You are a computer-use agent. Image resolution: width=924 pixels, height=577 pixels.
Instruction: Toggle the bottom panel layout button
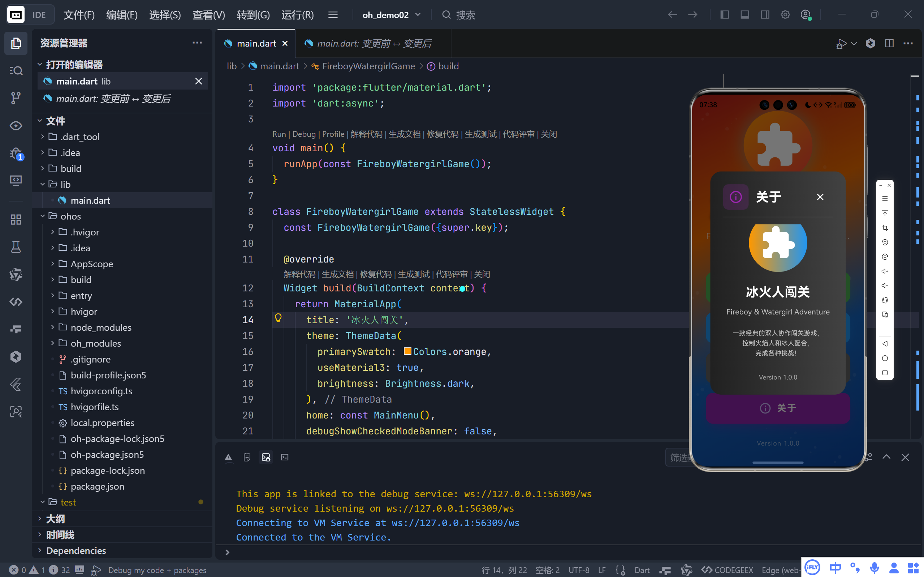click(x=744, y=15)
